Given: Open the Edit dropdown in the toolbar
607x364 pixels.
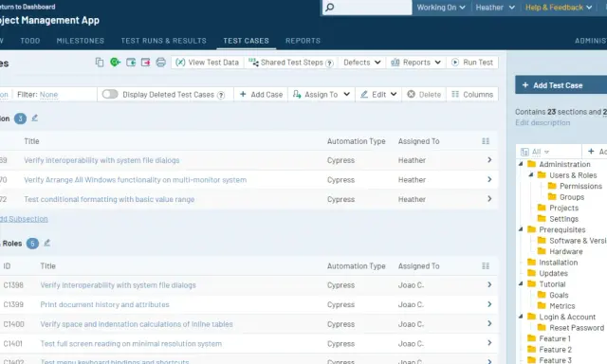Looking at the screenshot, I should coord(378,95).
